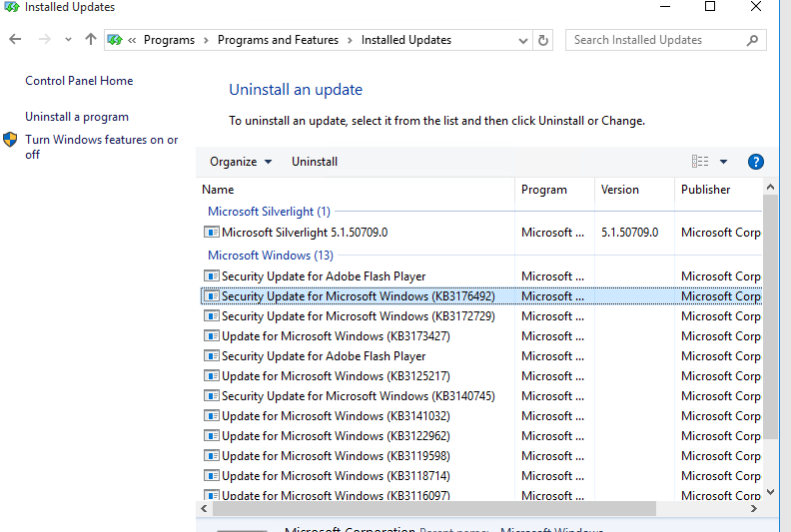Open recent locations dropdown arrow
The image size is (791, 532).
click(x=68, y=40)
